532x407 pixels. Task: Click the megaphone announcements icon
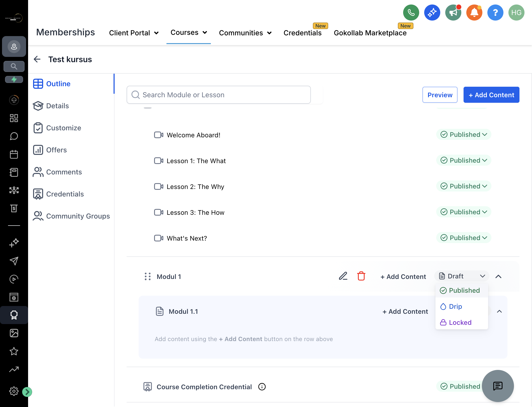pos(453,13)
